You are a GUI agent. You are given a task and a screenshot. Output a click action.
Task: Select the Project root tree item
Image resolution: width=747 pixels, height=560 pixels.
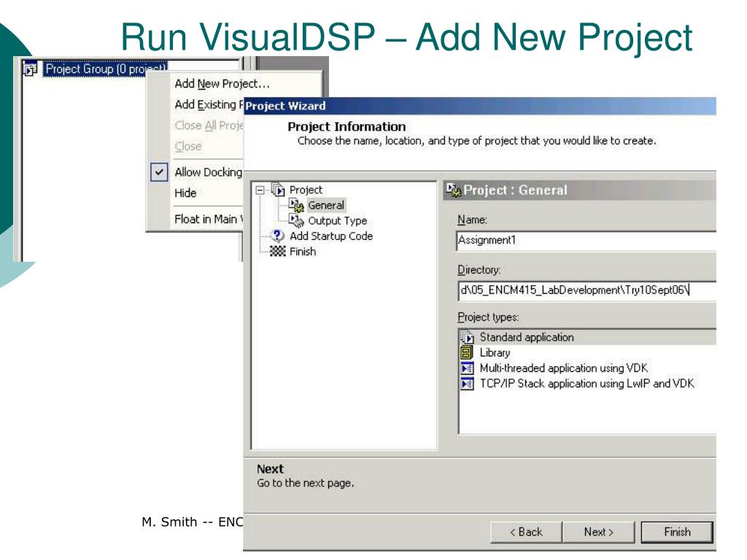(306, 190)
